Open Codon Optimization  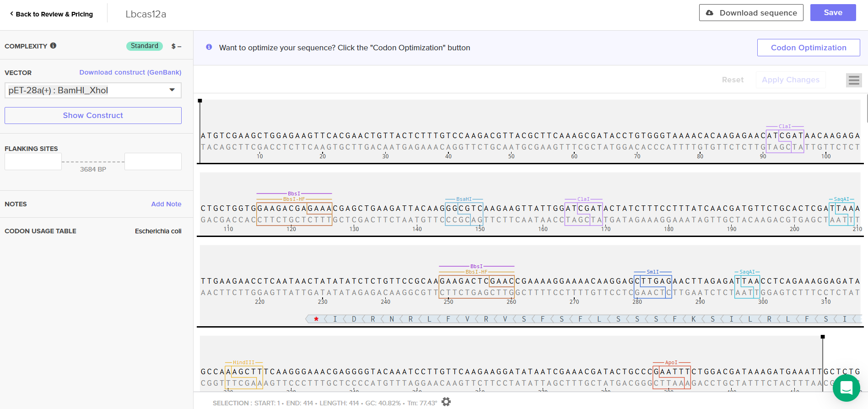click(x=808, y=48)
